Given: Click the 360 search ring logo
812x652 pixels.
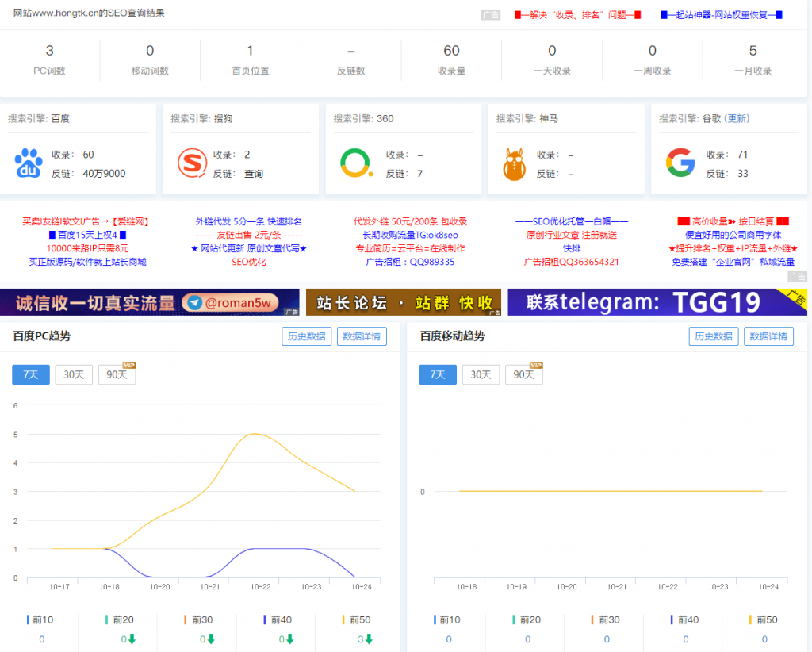Looking at the screenshot, I should click(x=356, y=163).
